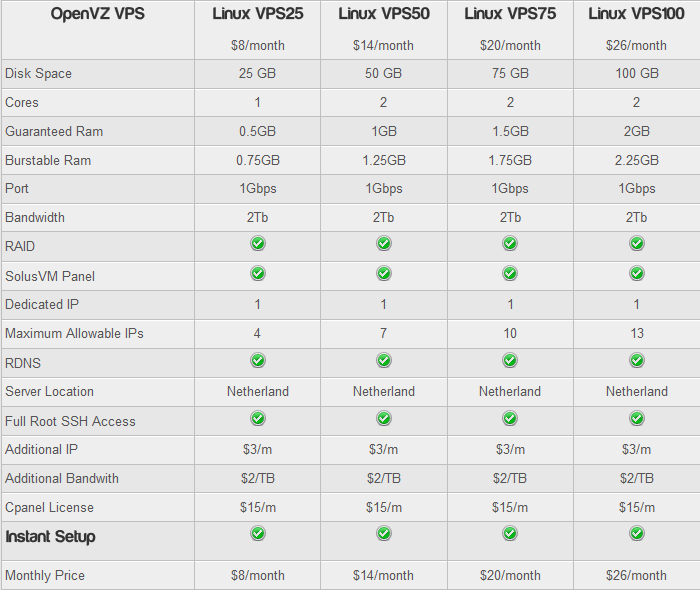Image resolution: width=700 pixels, height=590 pixels.
Task: Click Instant Setup checkmark for Linux VPS100
Action: coord(636,533)
